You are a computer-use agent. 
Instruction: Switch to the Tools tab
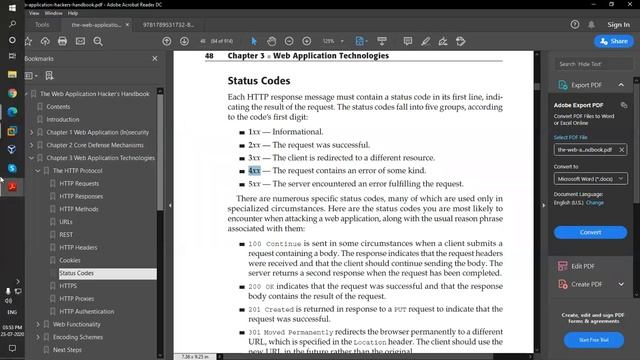coord(42,25)
